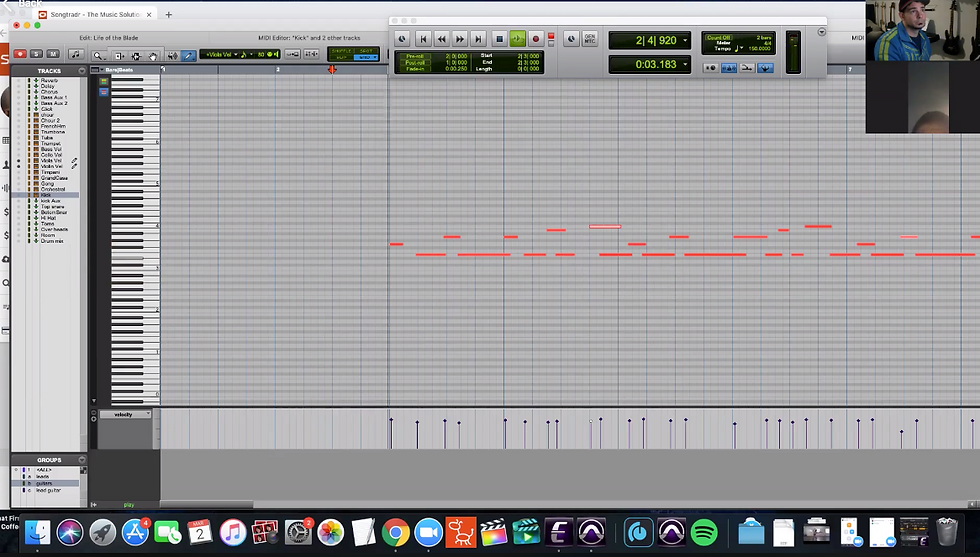Toggle the Count Off button

[718, 38]
